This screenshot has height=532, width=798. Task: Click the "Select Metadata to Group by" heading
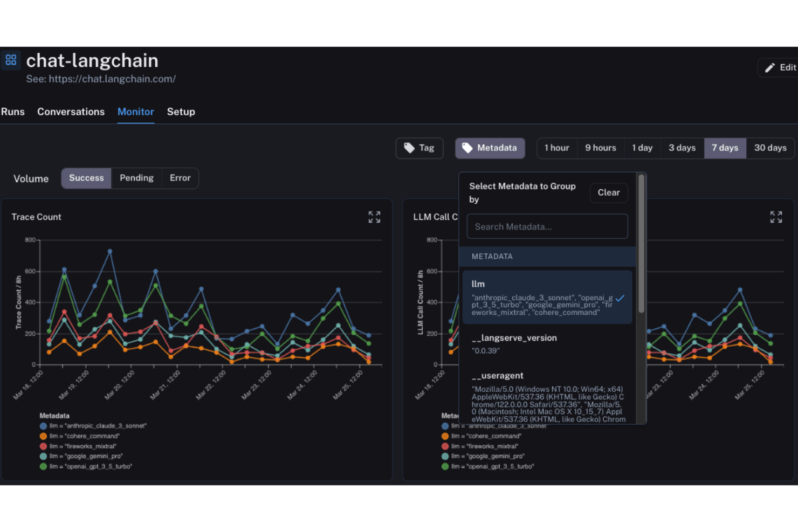(x=522, y=192)
